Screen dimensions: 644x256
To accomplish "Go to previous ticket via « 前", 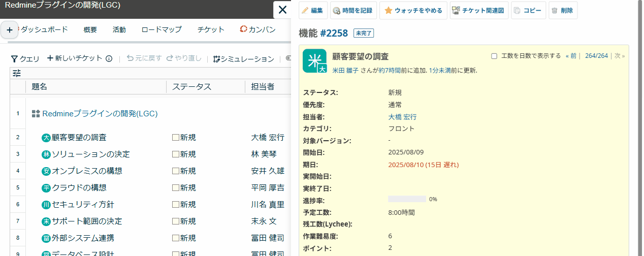I will 571,56.
